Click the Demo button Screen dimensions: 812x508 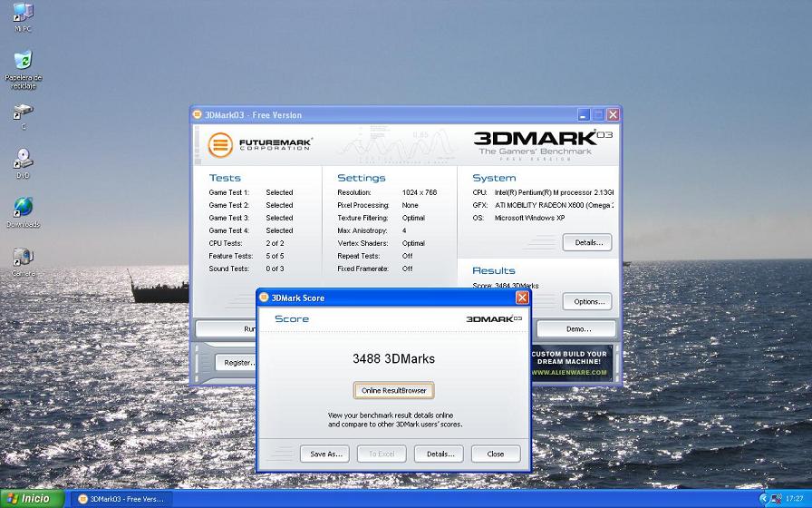tap(577, 329)
